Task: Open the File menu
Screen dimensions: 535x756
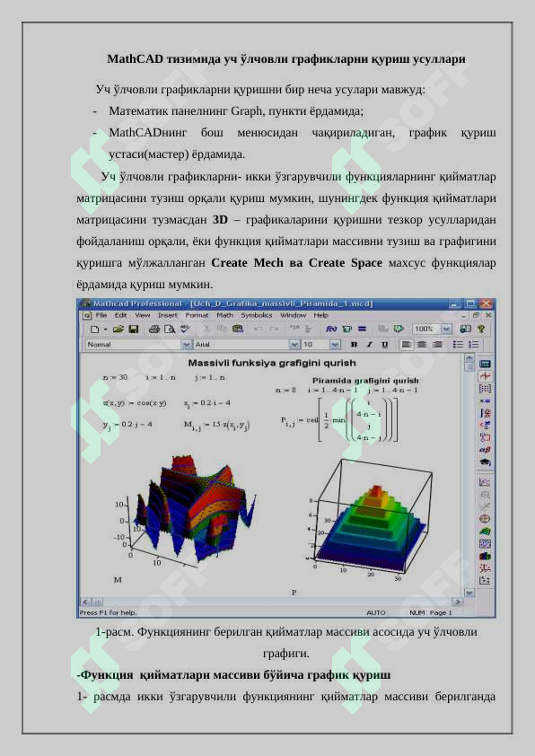Action: pyautogui.click(x=101, y=315)
